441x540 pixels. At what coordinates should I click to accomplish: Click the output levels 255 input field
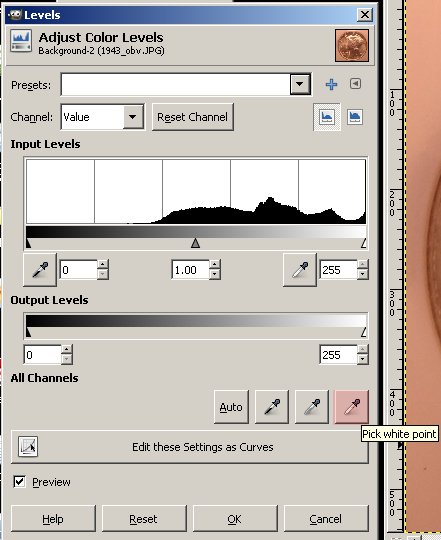(338, 355)
